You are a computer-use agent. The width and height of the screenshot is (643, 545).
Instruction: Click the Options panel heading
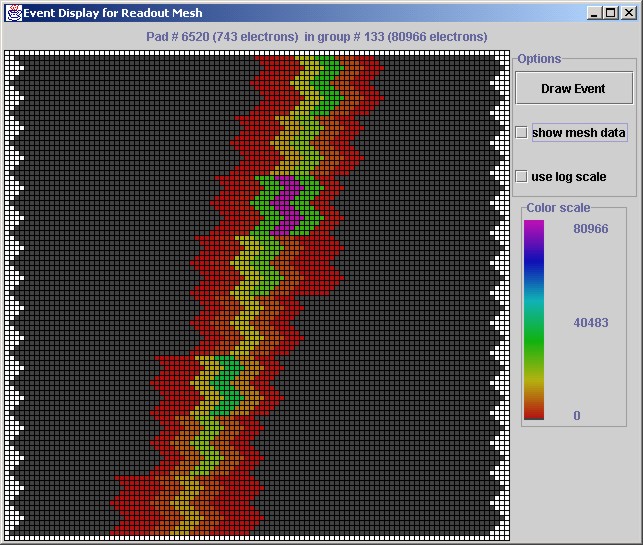[x=539, y=59]
